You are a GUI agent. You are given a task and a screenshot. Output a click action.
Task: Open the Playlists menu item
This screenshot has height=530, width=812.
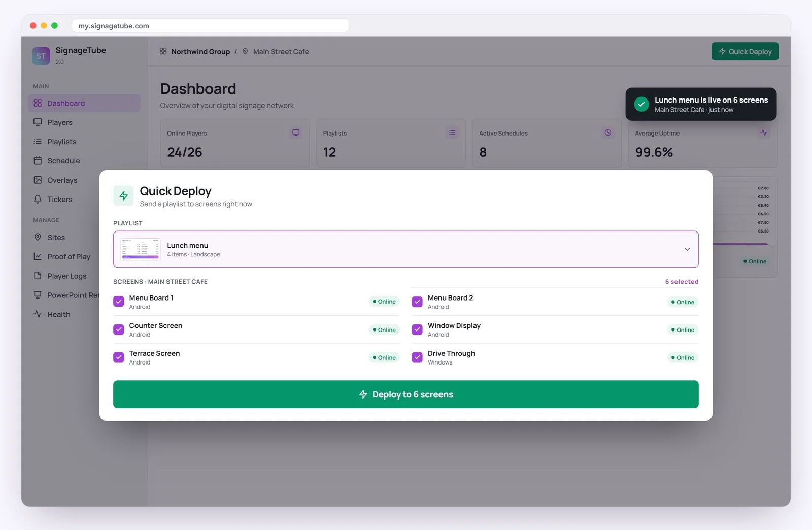pyautogui.click(x=84, y=142)
